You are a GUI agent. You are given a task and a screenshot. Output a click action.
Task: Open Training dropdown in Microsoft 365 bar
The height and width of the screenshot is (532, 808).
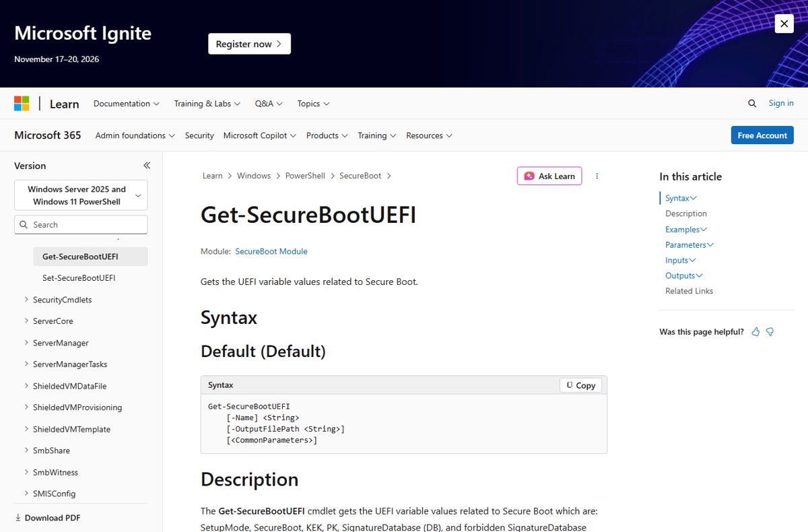377,135
